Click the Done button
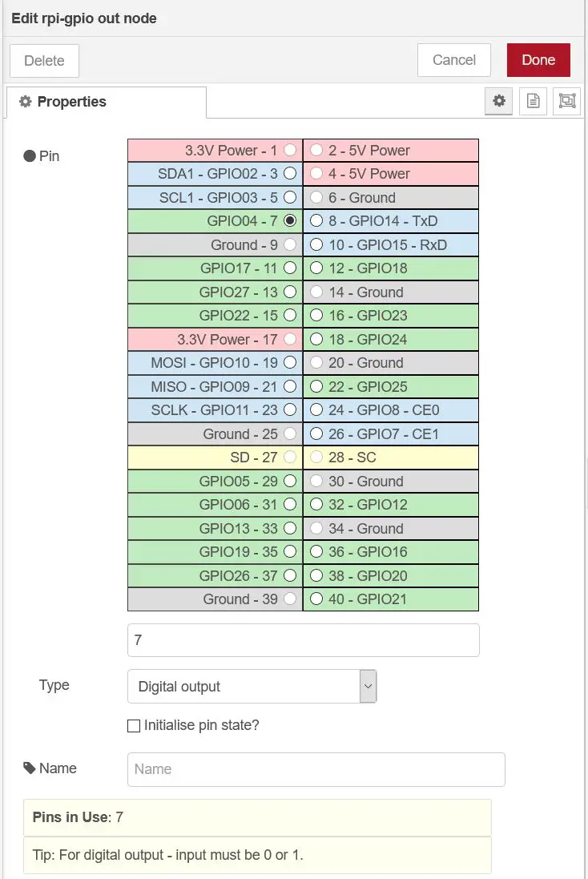This screenshot has height=879, width=588. pos(538,60)
